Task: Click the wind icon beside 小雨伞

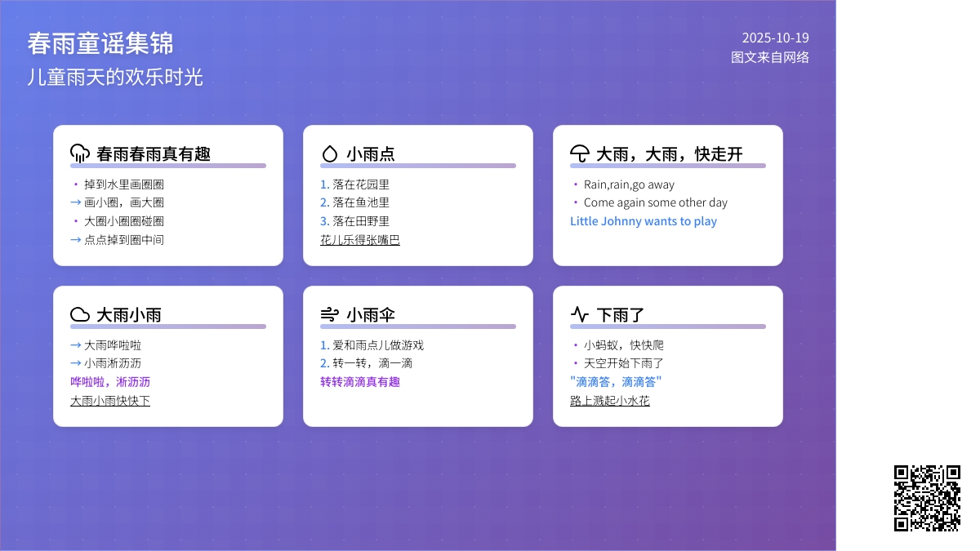Action: coord(330,314)
